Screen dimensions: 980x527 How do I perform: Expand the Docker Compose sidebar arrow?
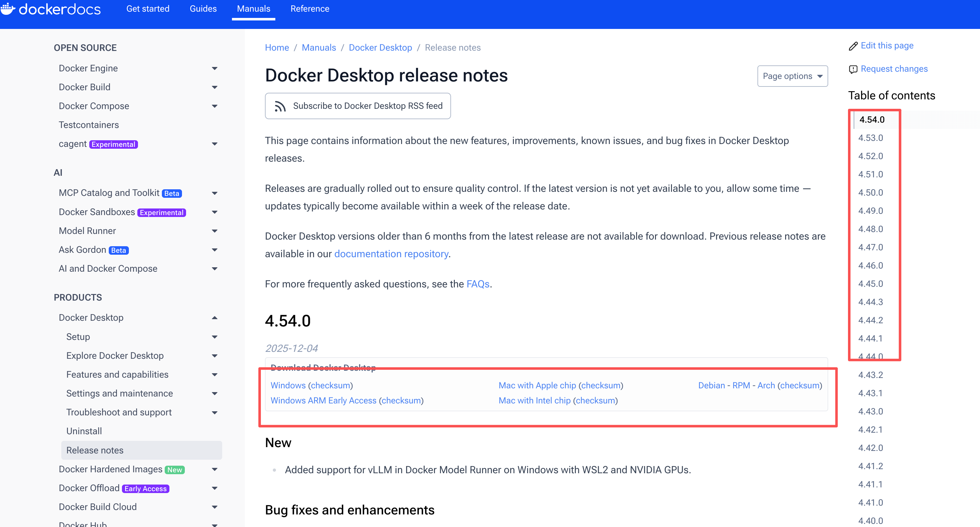(215, 106)
